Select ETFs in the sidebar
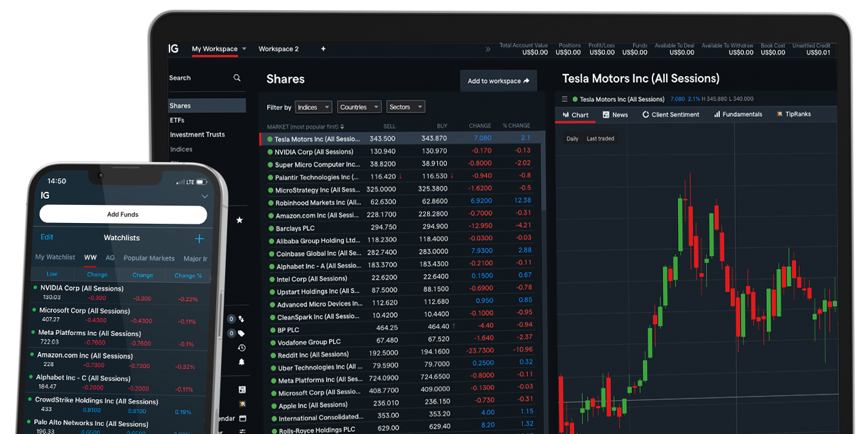 coord(177,120)
